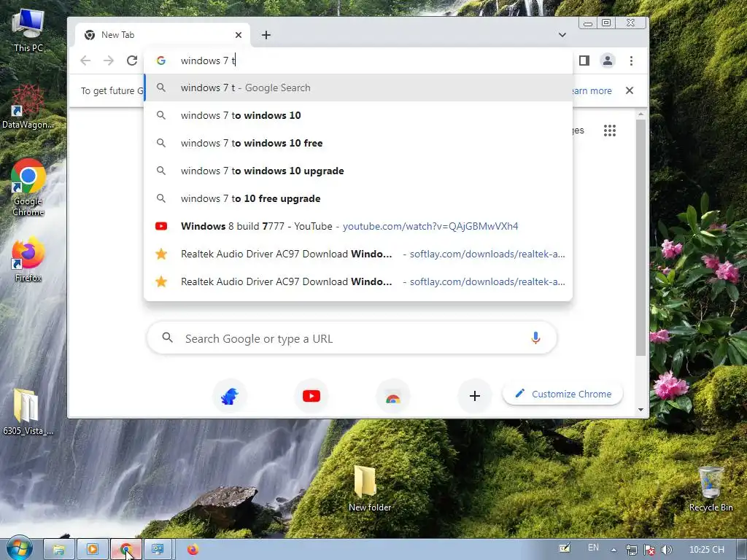
Task: Open the New folder desktop icon
Action: pyautogui.click(x=370, y=488)
